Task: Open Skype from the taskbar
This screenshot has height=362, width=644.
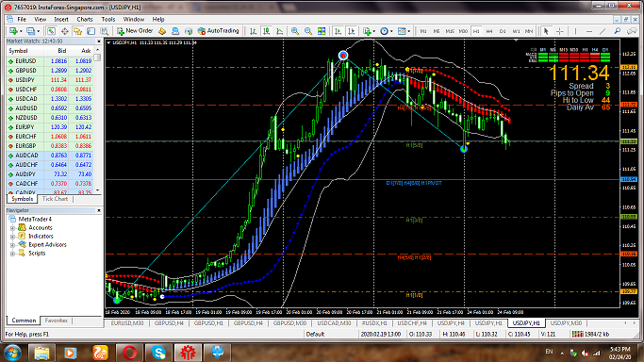Action: pyautogui.click(x=158, y=353)
